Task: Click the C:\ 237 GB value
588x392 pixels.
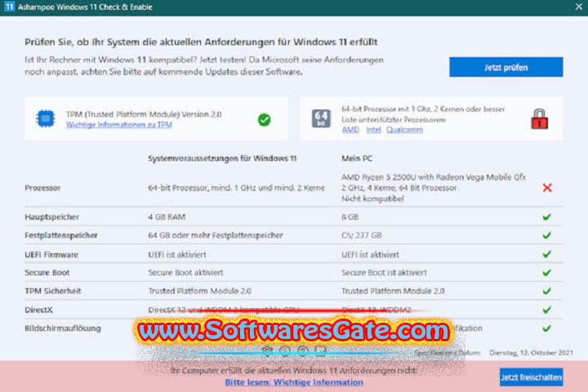Action: coord(362,235)
